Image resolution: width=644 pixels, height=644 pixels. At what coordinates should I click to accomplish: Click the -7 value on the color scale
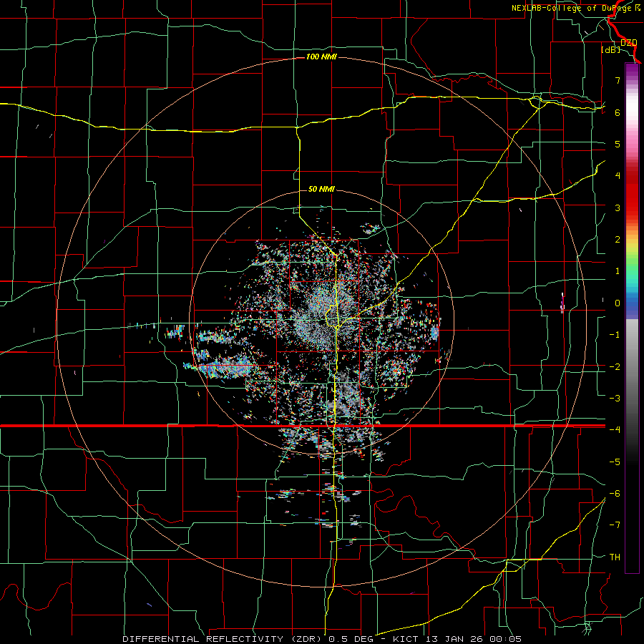click(615, 525)
